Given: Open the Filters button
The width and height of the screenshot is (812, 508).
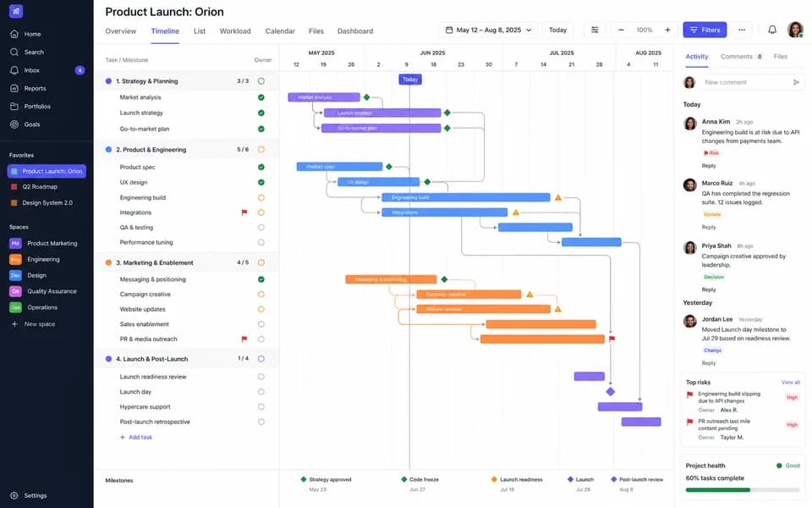Looking at the screenshot, I should [x=705, y=30].
